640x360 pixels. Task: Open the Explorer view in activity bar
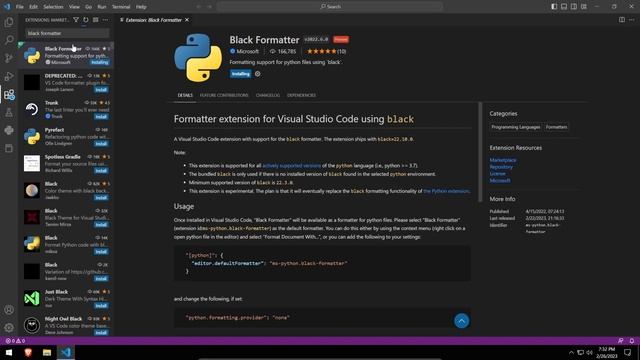[x=9, y=22]
